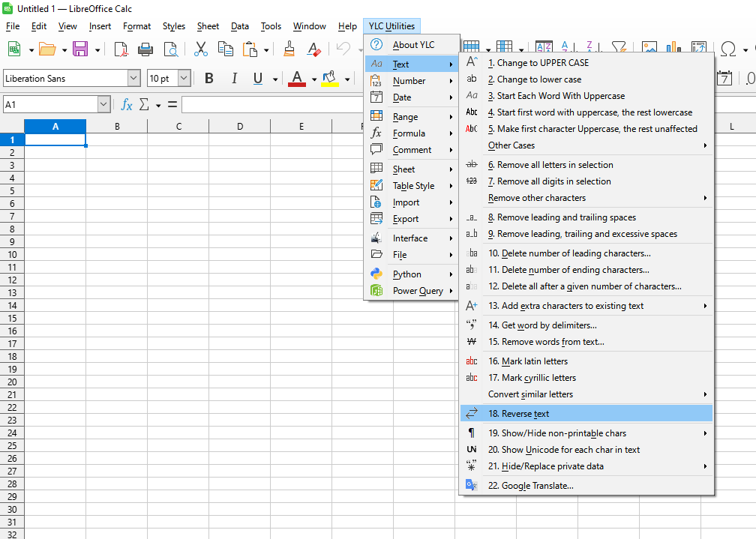This screenshot has height=539, width=756.
Task: Toggle Italic formatting
Action: (x=234, y=79)
